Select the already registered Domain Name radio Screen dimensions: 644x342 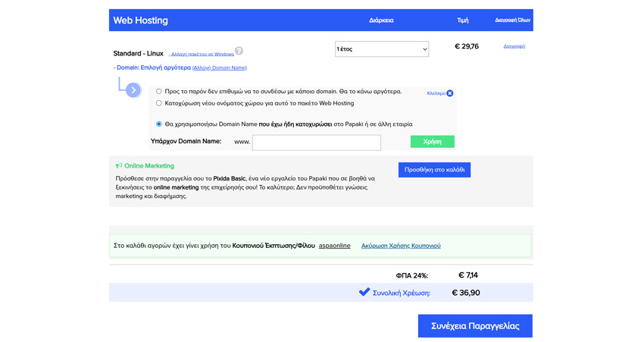(x=159, y=124)
